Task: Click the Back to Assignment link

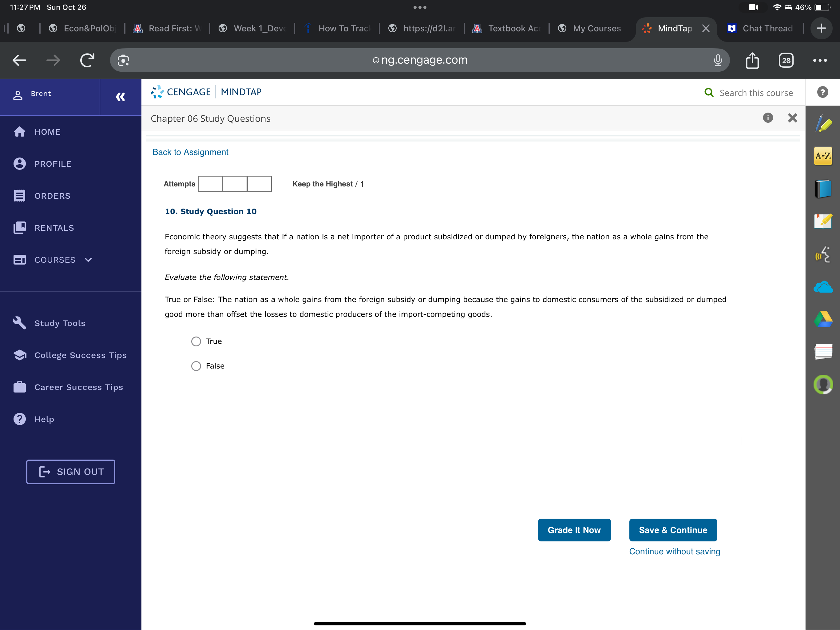Action: 190,152
